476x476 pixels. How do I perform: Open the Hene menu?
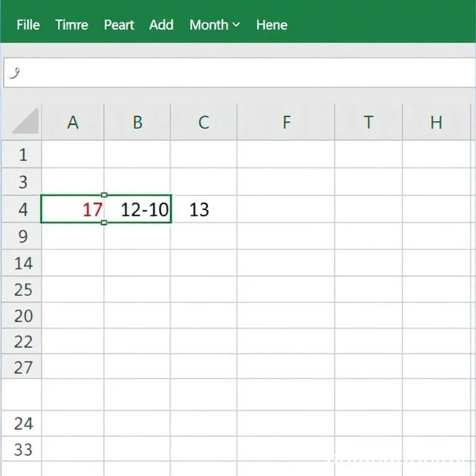pyautogui.click(x=271, y=25)
